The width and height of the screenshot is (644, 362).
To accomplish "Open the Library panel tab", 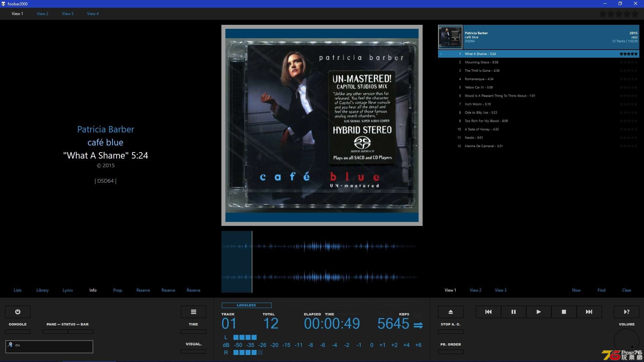I will tap(43, 290).
